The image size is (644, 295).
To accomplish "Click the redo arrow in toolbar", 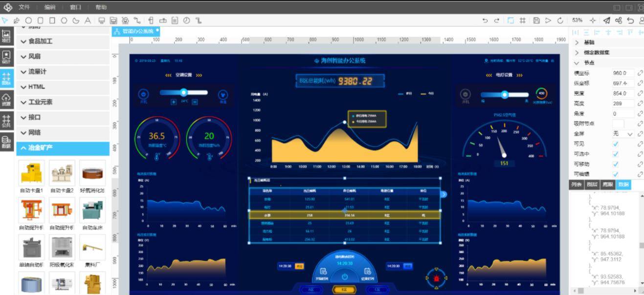I will (497, 21).
